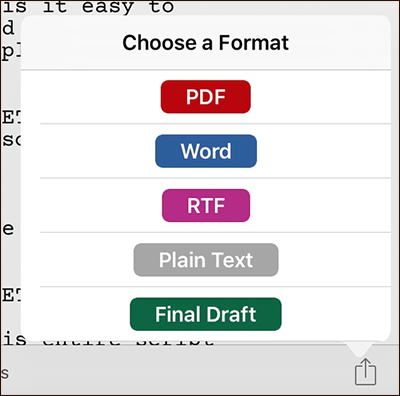Click empty space in Final Draft row
400x396 pixels.
point(333,314)
